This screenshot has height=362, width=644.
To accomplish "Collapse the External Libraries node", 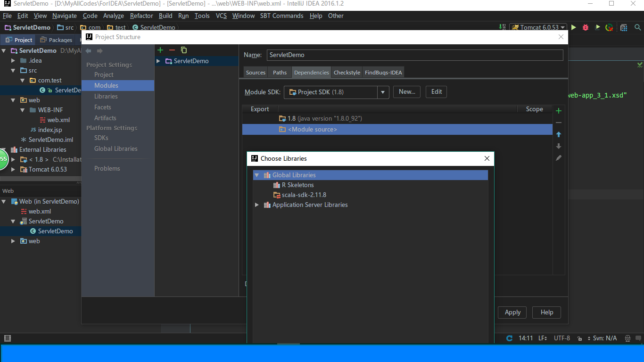I will click(4, 149).
